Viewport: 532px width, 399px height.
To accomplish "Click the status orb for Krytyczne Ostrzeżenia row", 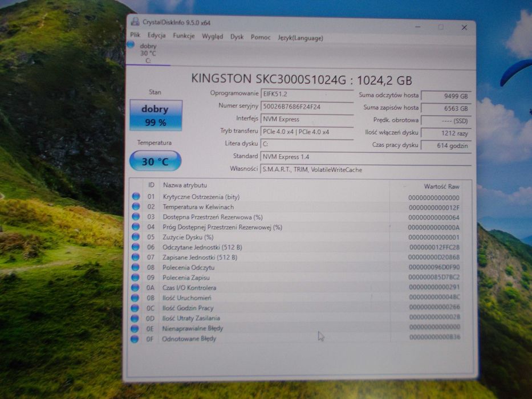I will pyautogui.click(x=136, y=196).
